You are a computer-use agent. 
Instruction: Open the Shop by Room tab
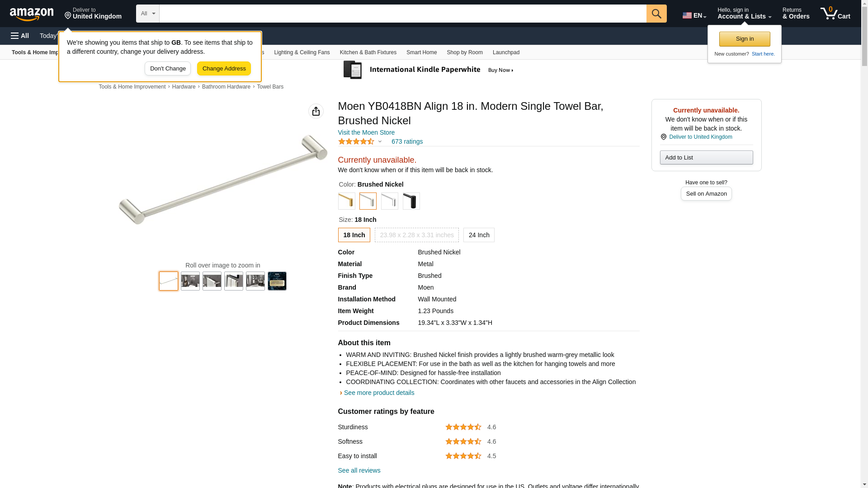465,52
